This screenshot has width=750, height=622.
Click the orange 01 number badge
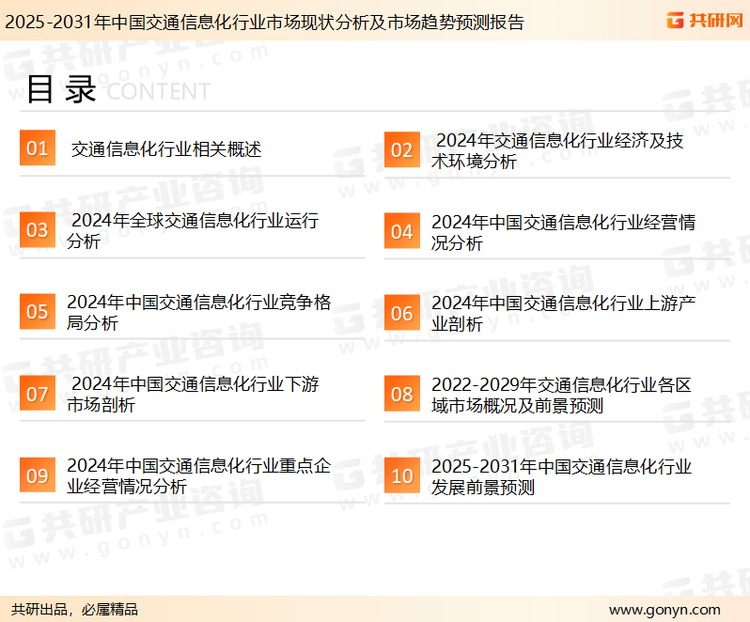click(x=37, y=149)
